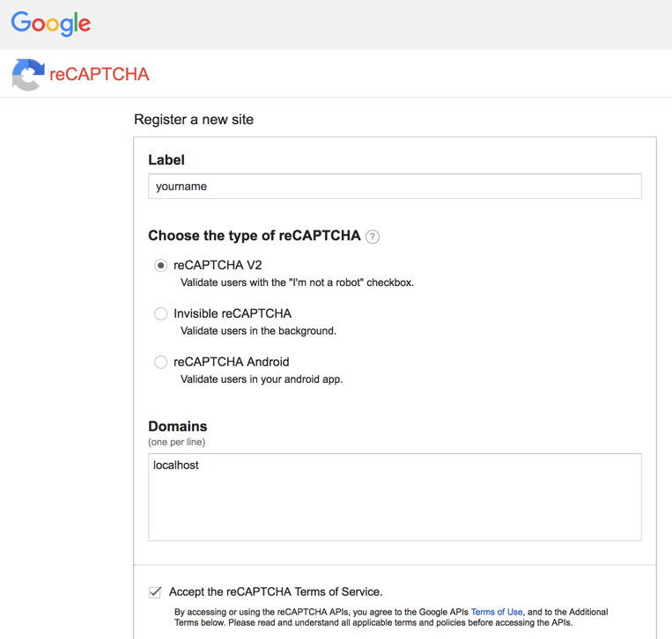Choose the Invisible reCAPTCHA radio button
The height and width of the screenshot is (639, 672).
click(160, 313)
